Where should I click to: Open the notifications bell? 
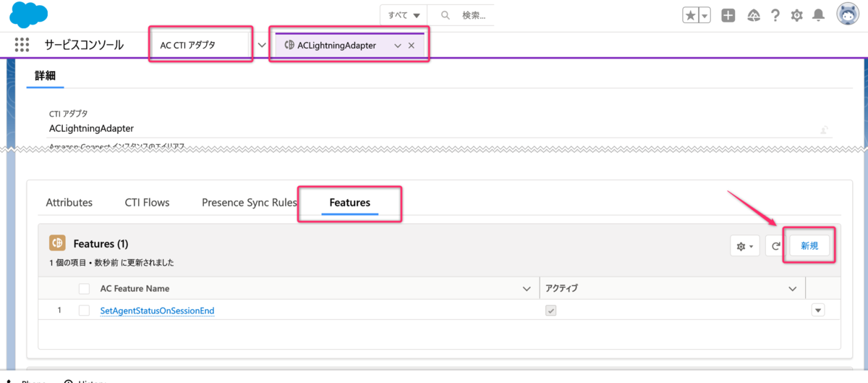click(818, 15)
